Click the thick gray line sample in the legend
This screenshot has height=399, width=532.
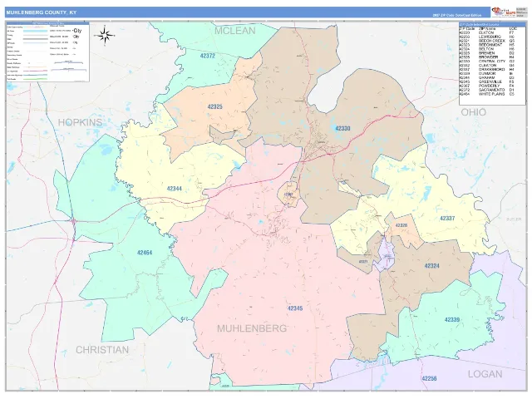(x=35, y=39)
